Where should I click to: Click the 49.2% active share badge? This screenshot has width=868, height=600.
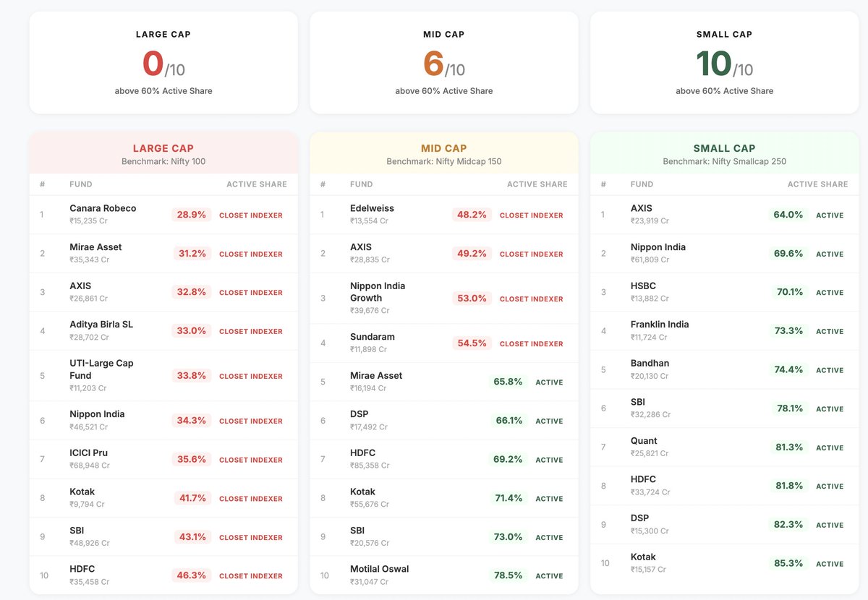(x=472, y=254)
